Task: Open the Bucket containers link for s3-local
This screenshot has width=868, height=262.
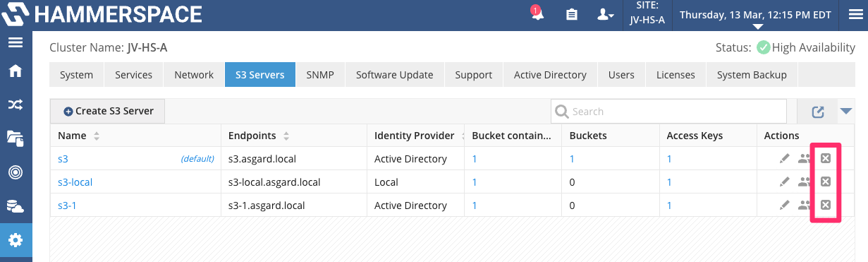Action: [475, 182]
